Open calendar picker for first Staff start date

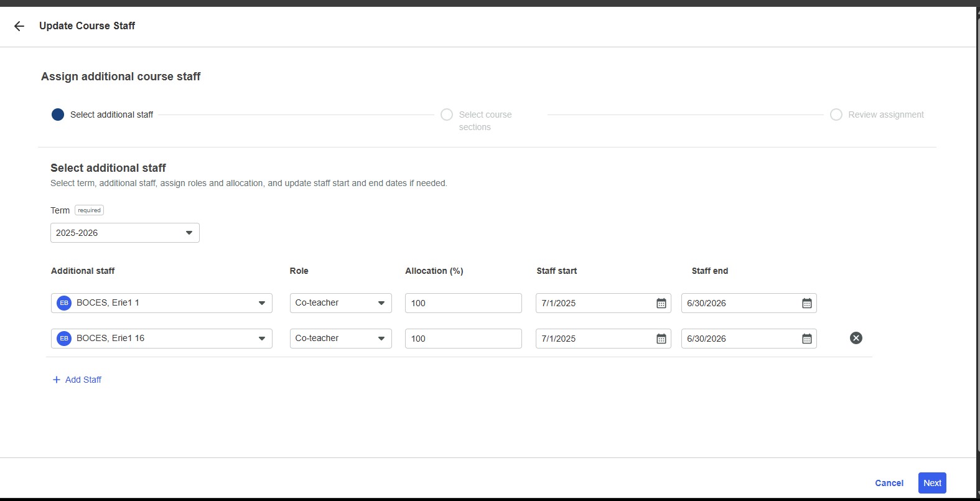coord(661,303)
